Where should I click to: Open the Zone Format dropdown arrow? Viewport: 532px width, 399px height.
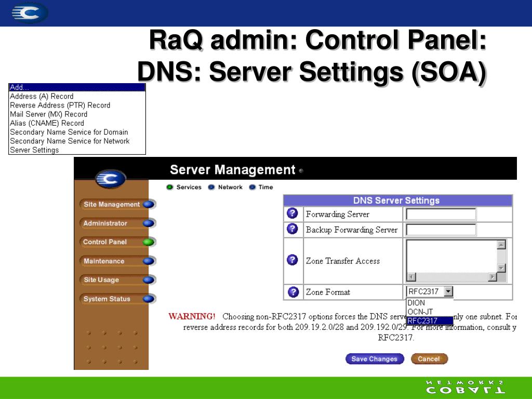(x=448, y=291)
